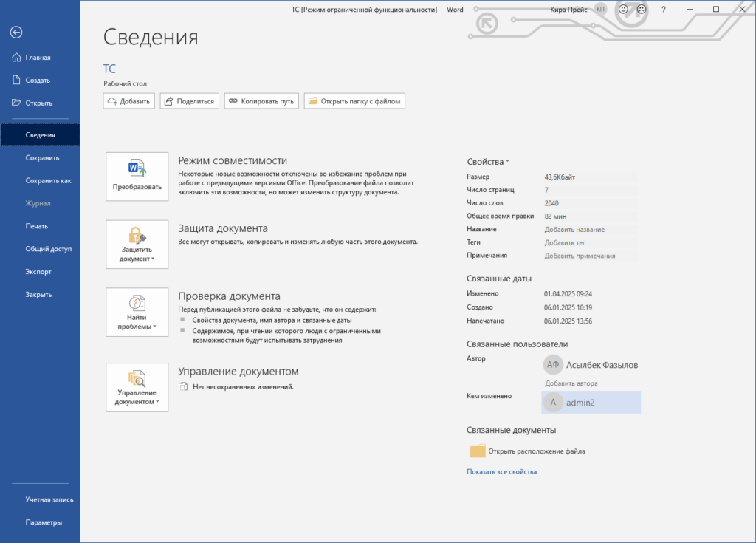
Task: Click the Добавить автора field
Action: (x=571, y=383)
